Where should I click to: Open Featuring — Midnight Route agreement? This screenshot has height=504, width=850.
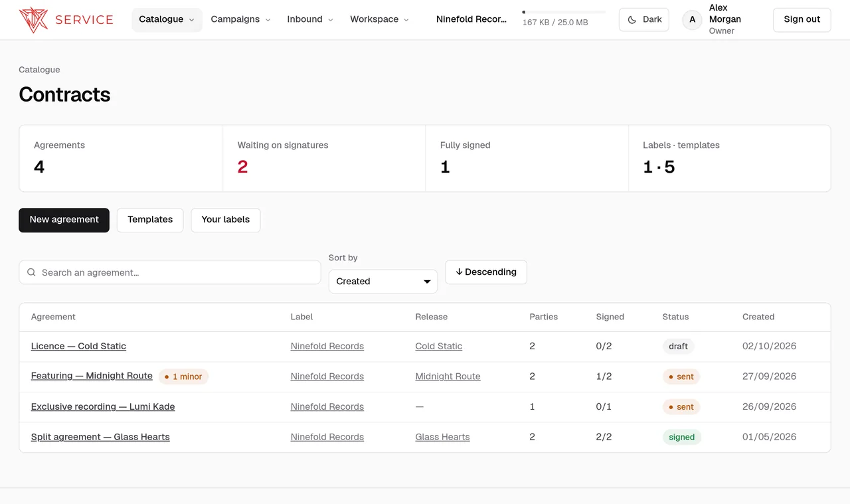coord(92,376)
